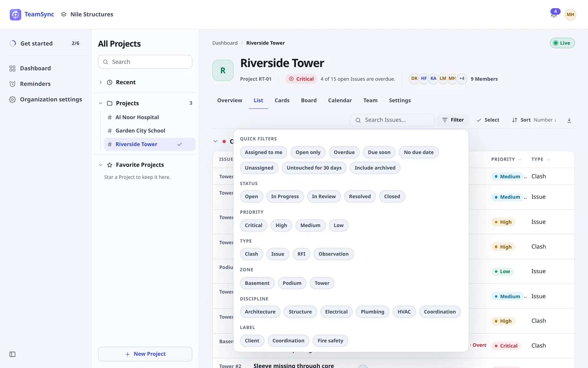588x368 pixels.
Task: Click the Riverside Tower R project badge
Action: point(223,70)
